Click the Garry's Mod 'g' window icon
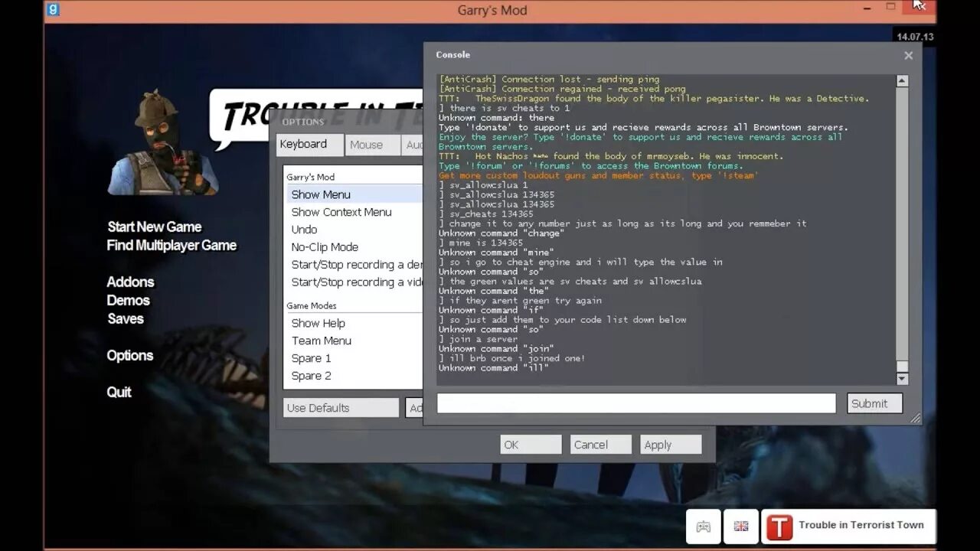This screenshot has width=980, height=551. [52, 9]
